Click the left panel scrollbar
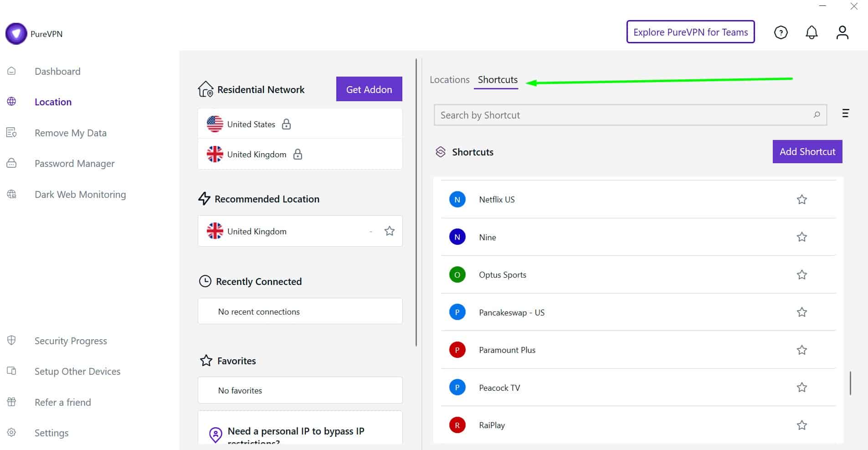 pyautogui.click(x=416, y=202)
